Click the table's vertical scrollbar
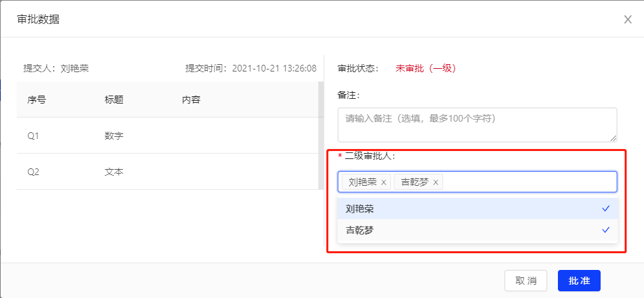 (x=321, y=135)
